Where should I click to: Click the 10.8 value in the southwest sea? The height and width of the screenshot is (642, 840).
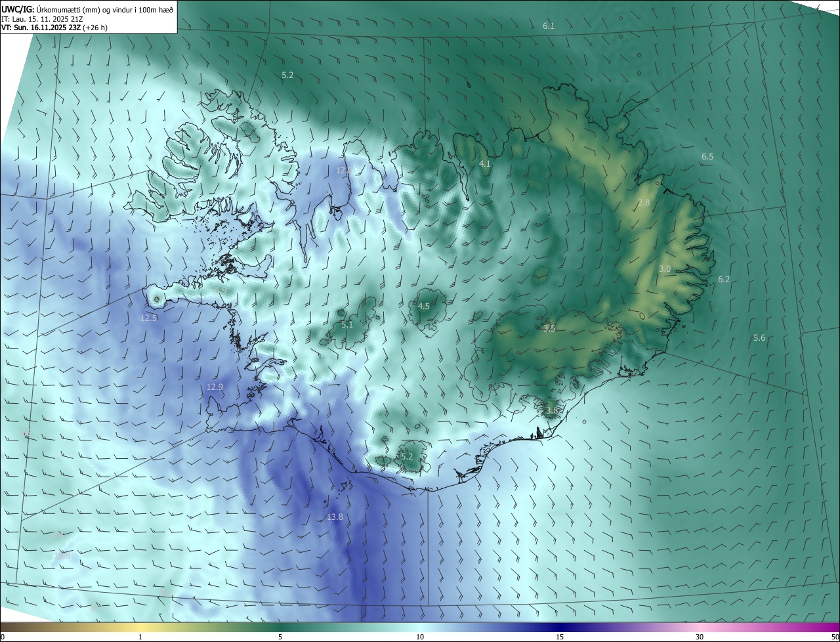[61, 556]
